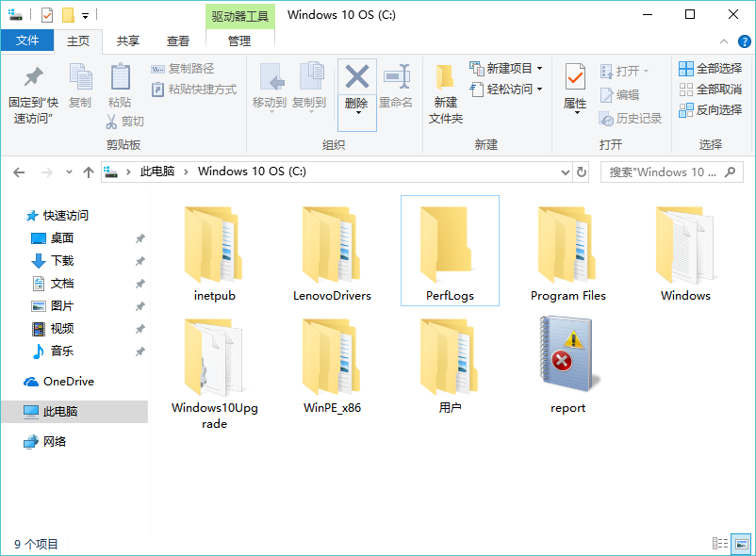
Task: Switch to large icons view in status bar
Action: coord(742,544)
